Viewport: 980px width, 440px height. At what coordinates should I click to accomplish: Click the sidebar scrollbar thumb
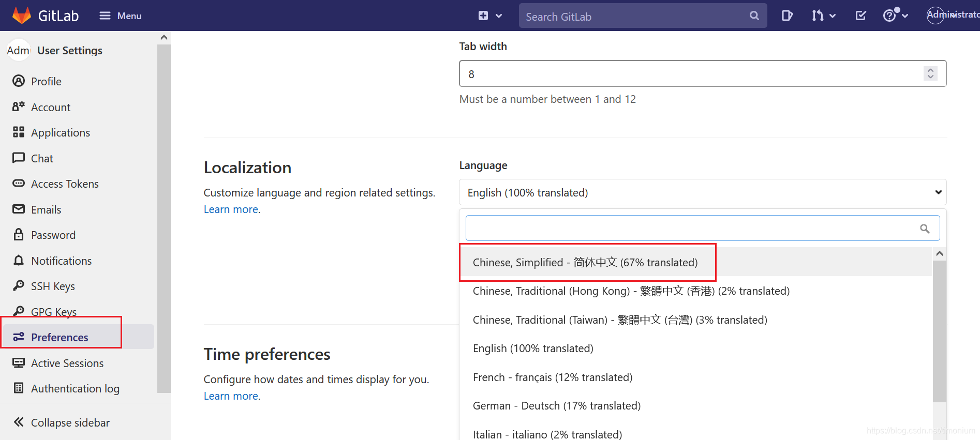(x=164, y=219)
